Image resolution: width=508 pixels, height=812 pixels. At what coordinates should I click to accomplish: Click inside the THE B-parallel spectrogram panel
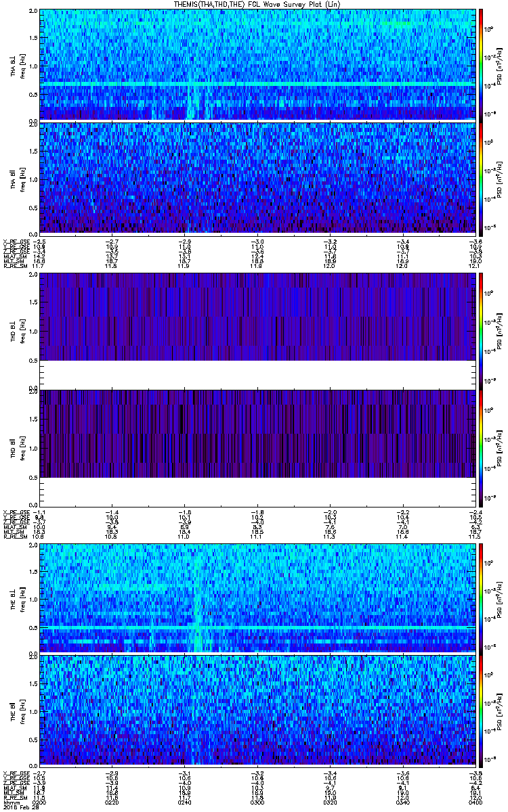click(256, 710)
